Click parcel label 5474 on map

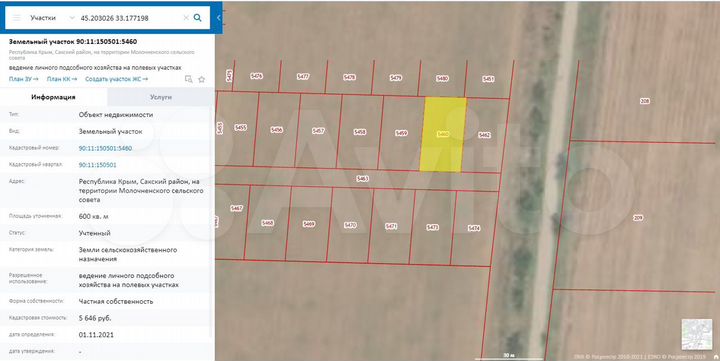coord(474,228)
